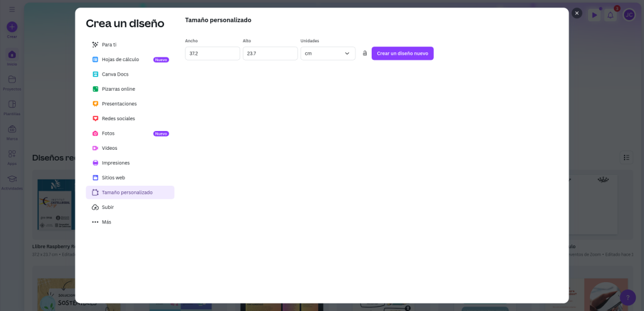This screenshot has height=311, width=644.
Task: Click the purple Crear plus button
Action: (x=12, y=27)
